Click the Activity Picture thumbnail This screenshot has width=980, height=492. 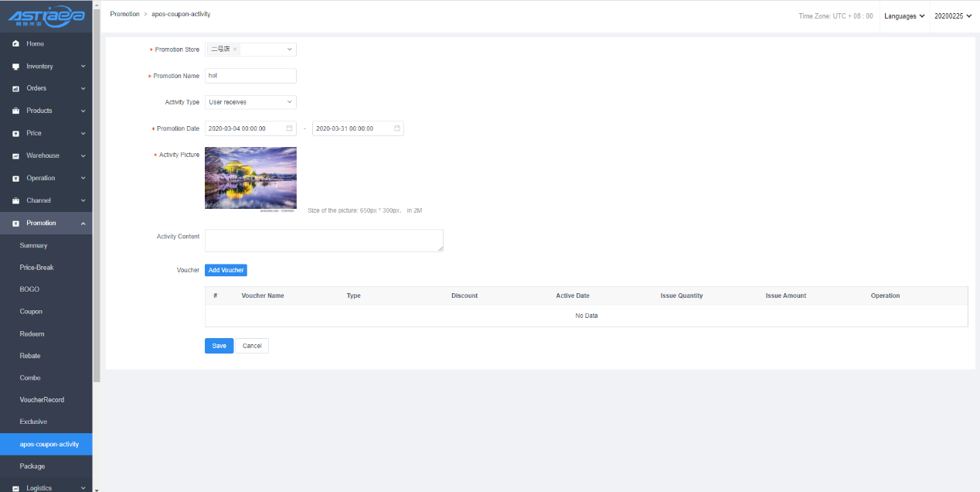tap(250, 178)
